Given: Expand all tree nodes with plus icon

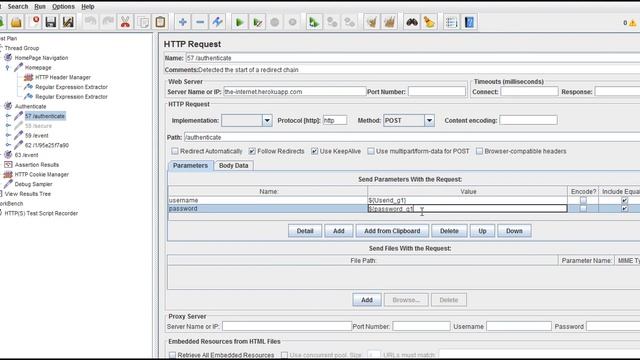Looking at the screenshot, I should (x=183, y=22).
